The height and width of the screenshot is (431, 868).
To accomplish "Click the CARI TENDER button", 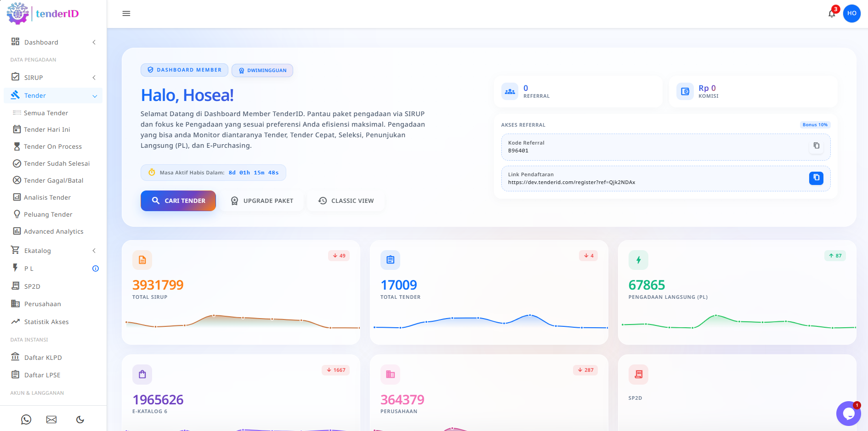I will coord(178,201).
